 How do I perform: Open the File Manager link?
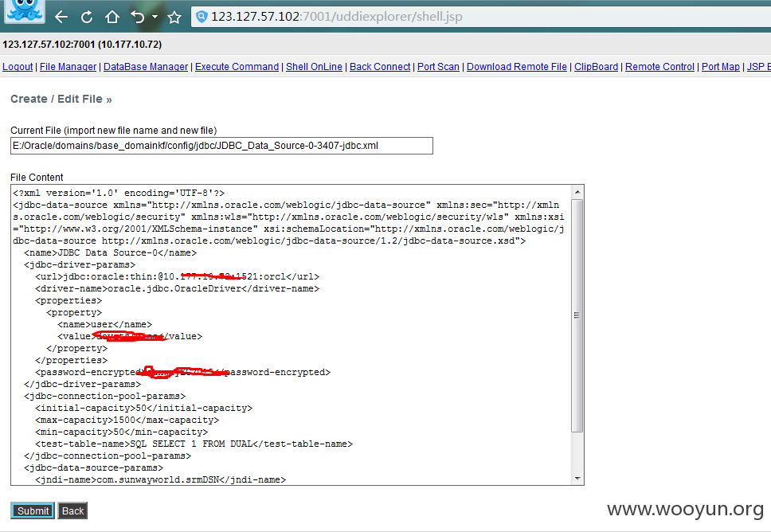coord(68,67)
